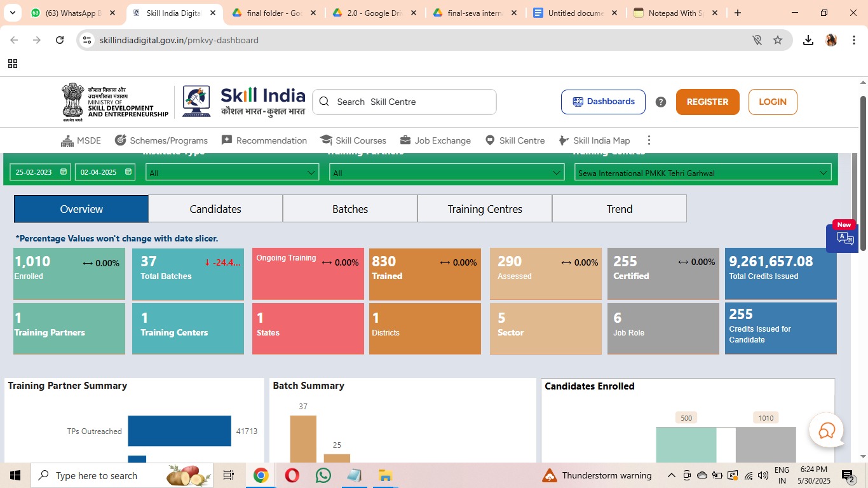Focus the Search Skill Centre field
The image size is (868, 488).
404,102
